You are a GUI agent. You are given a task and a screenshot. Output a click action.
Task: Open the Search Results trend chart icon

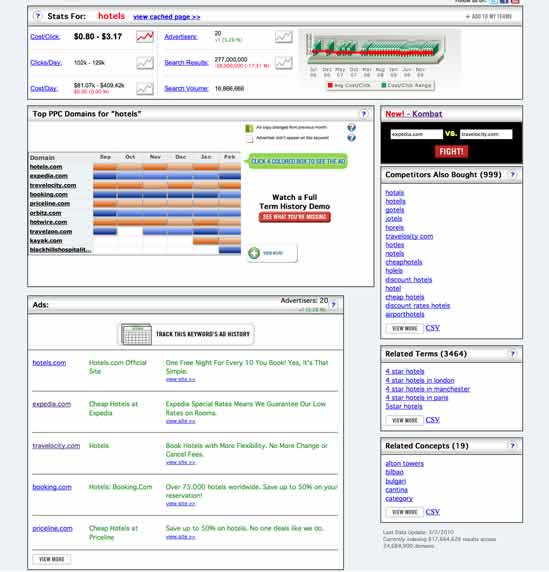[283, 63]
